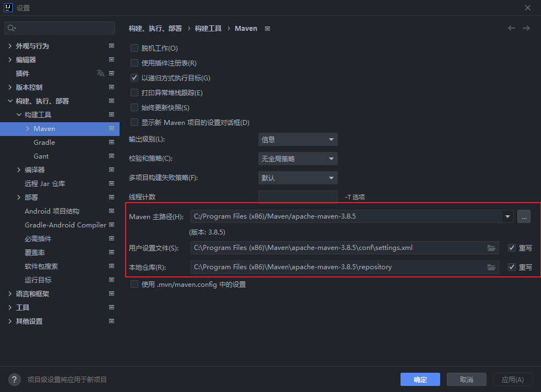Image resolution: width=541 pixels, height=392 pixels.
Task: Expand the Maven tree node
Action: point(28,128)
